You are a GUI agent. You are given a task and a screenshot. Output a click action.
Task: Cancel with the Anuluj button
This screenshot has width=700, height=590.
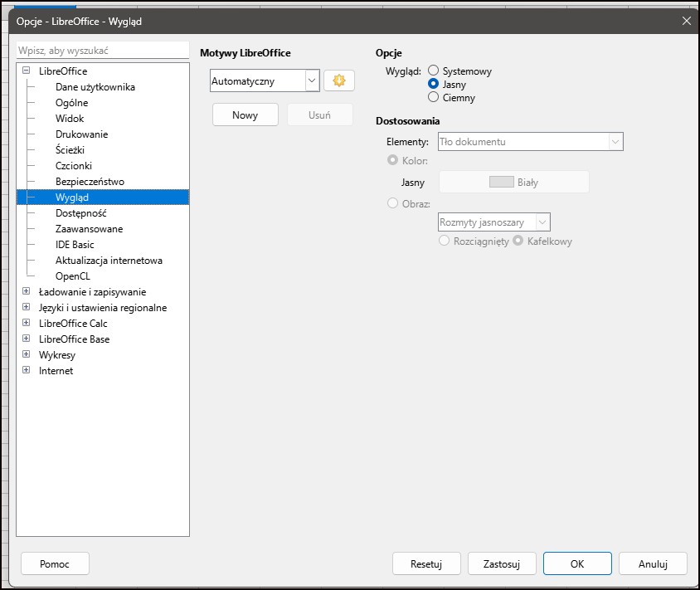coord(653,563)
